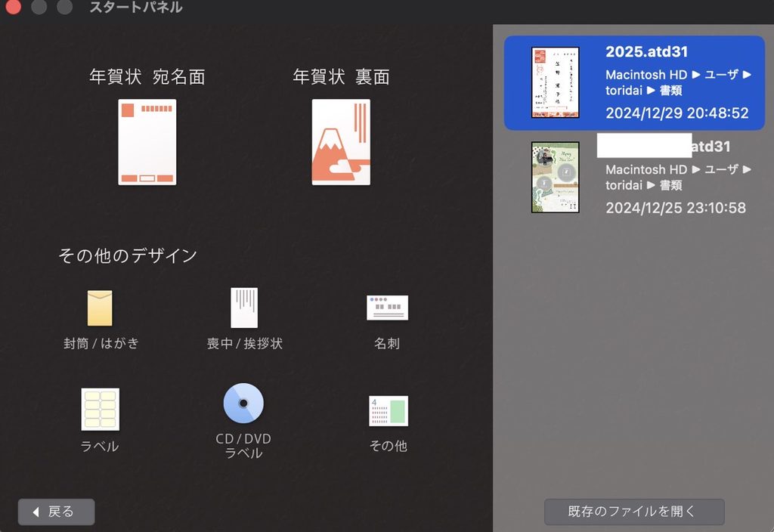Select the ラベル label sheet icon
The width and height of the screenshot is (774, 532).
pos(101,409)
